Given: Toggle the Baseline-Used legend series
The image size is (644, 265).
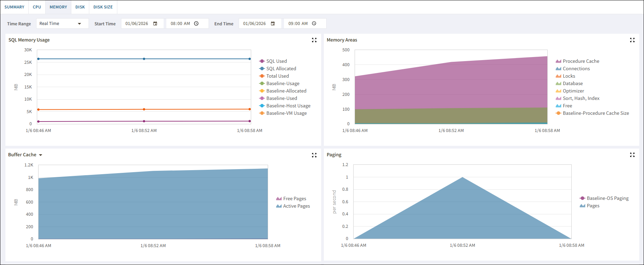Looking at the screenshot, I should [278, 98].
